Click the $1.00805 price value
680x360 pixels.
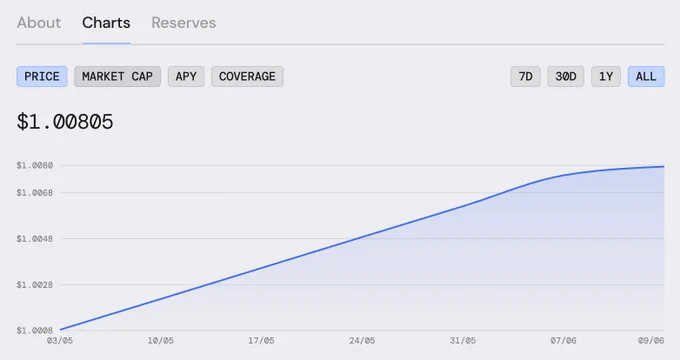coord(65,121)
